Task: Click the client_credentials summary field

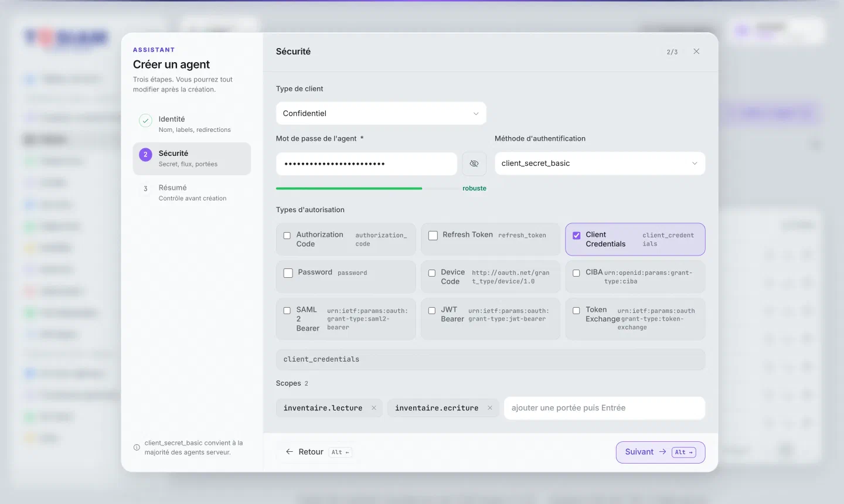Action: [491, 359]
